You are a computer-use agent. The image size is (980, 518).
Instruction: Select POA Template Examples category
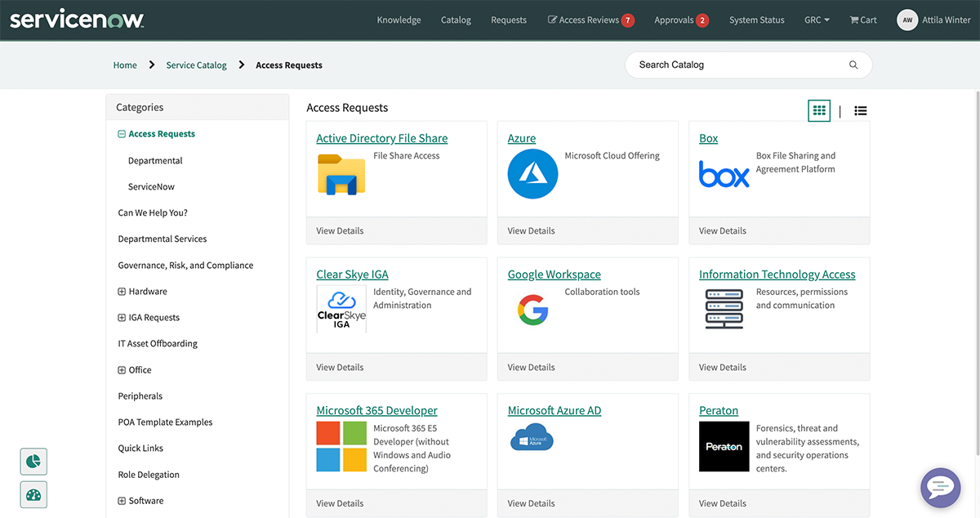point(165,422)
